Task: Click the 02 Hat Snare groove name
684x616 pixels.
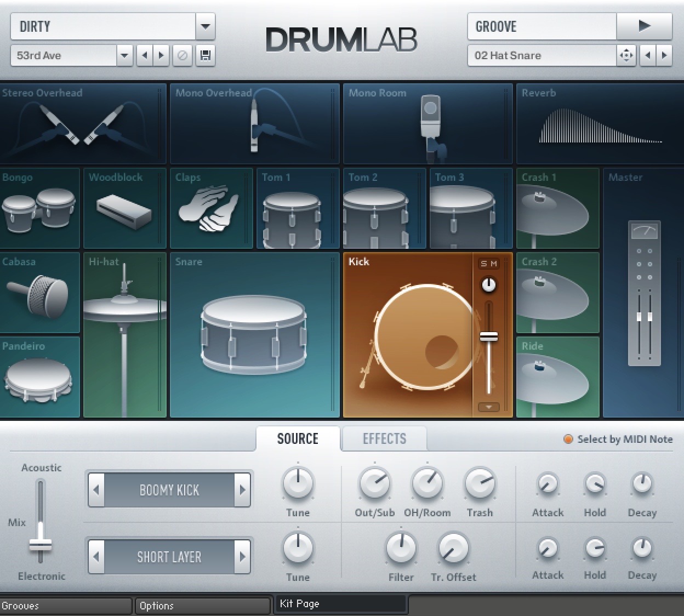Action: click(x=542, y=55)
